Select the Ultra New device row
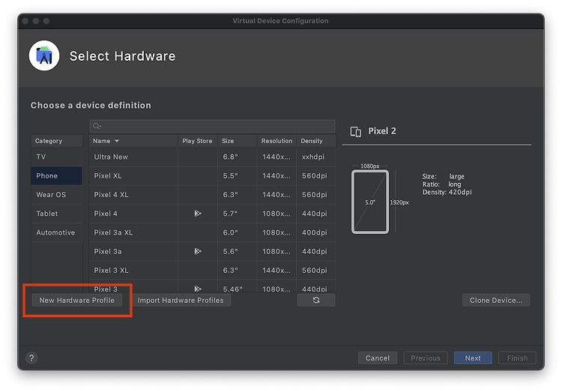This screenshot has height=392, width=562. point(213,157)
